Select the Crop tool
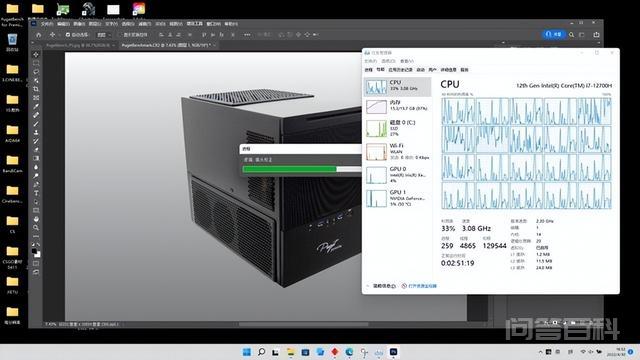Screen dimensions: 640x360 [x=36, y=89]
